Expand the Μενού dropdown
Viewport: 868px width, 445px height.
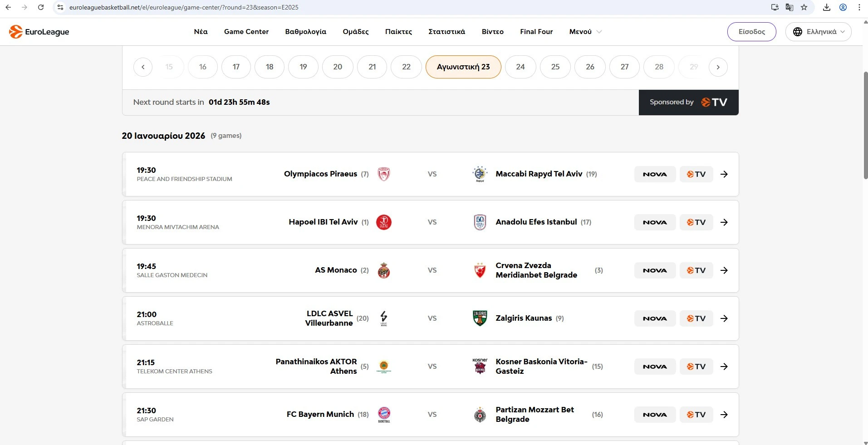pyautogui.click(x=585, y=32)
